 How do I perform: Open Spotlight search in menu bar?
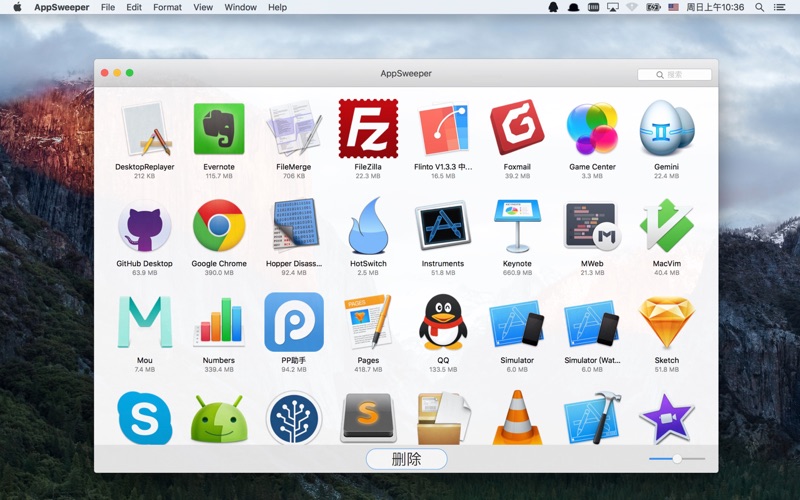pyautogui.click(x=760, y=7)
